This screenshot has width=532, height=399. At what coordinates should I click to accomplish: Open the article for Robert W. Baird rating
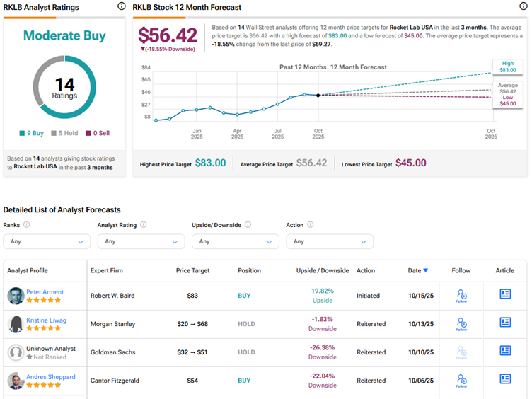[505, 294]
